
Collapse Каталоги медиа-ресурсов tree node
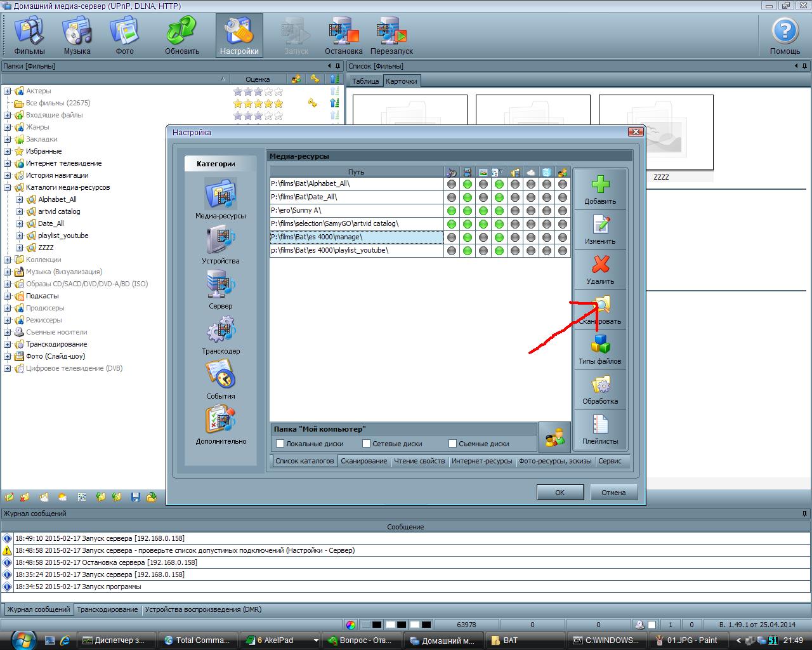(8, 187)
